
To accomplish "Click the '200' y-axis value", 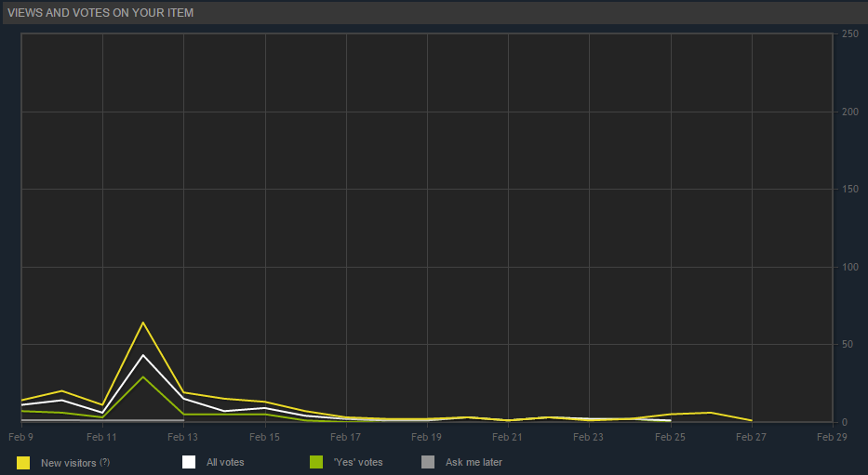I will click(850, 112).
